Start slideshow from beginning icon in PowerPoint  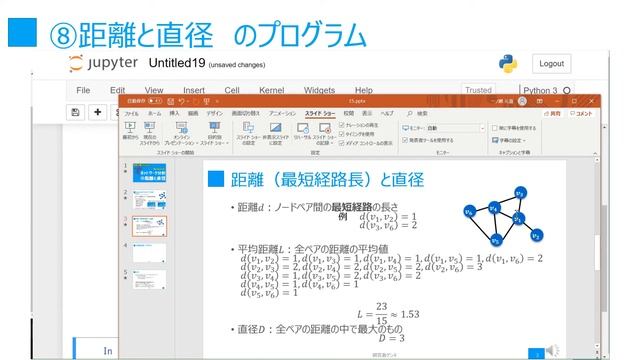[130, 127]
